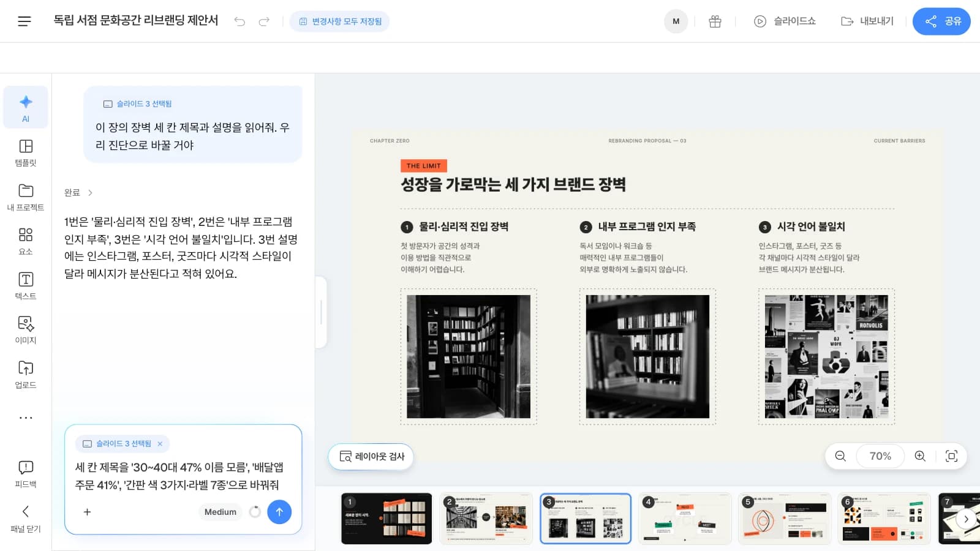This screenshot has height=551, width=980.
Task: Select slide 6 thumbnail
Action: [884, 519]
